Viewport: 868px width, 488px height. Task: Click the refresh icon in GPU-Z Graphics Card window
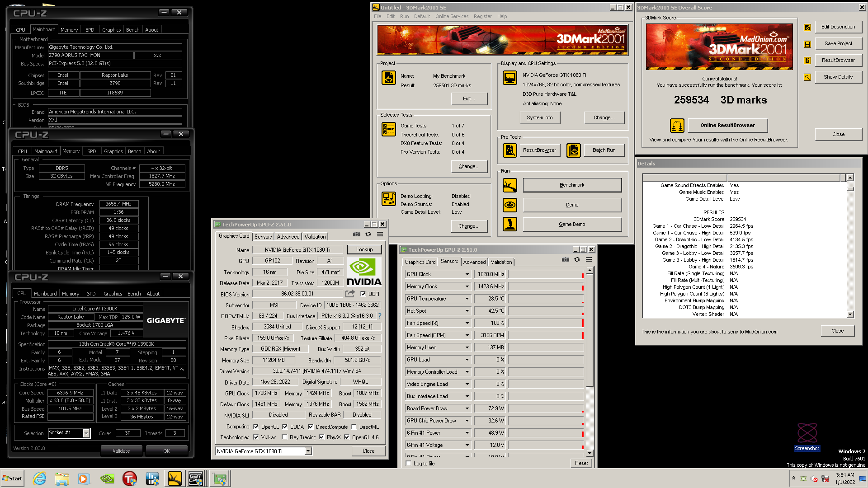pos(368,234)
